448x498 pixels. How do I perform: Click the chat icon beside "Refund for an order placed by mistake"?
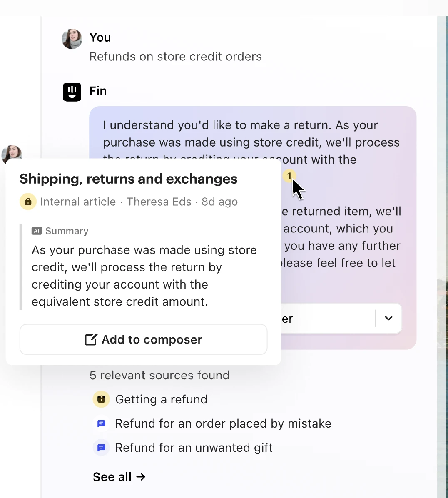click(101, 423)
